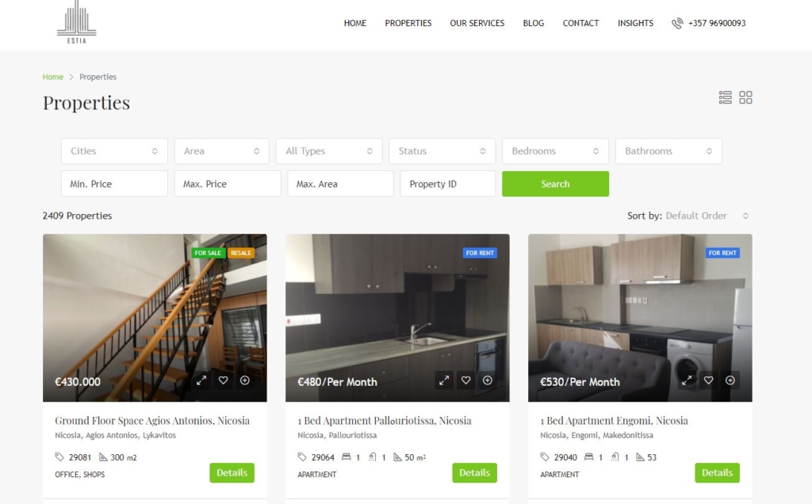Open the Status dropdown
812x504 pixels.
(442, 151)
